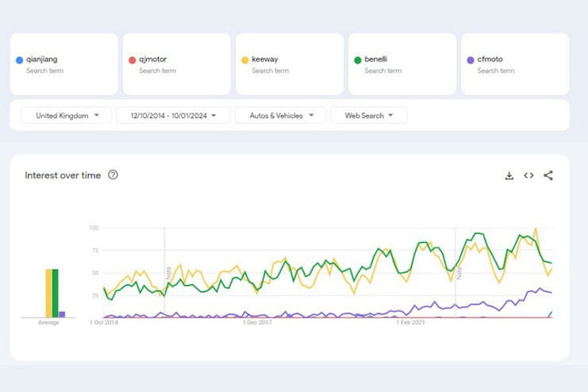Click the second Note marker near 2022
The height and width of the screenshot is (392, 588).
[459, 274]
